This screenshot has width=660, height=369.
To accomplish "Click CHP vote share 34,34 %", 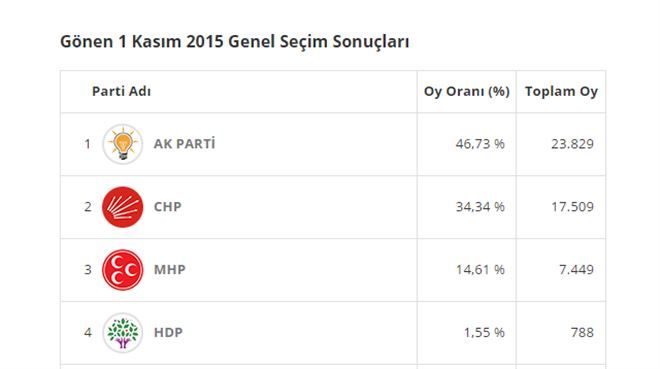I will (480, 207).
